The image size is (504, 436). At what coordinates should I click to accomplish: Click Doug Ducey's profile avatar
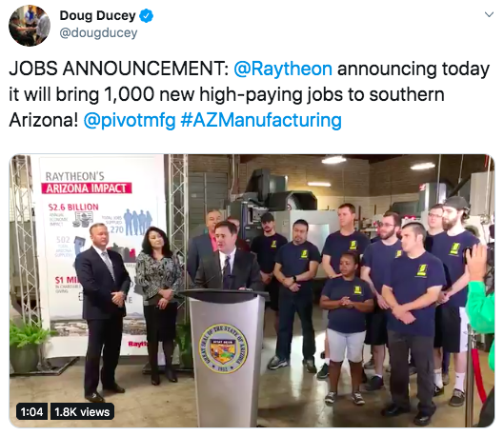pyautogui.click(x=30, y=26)
